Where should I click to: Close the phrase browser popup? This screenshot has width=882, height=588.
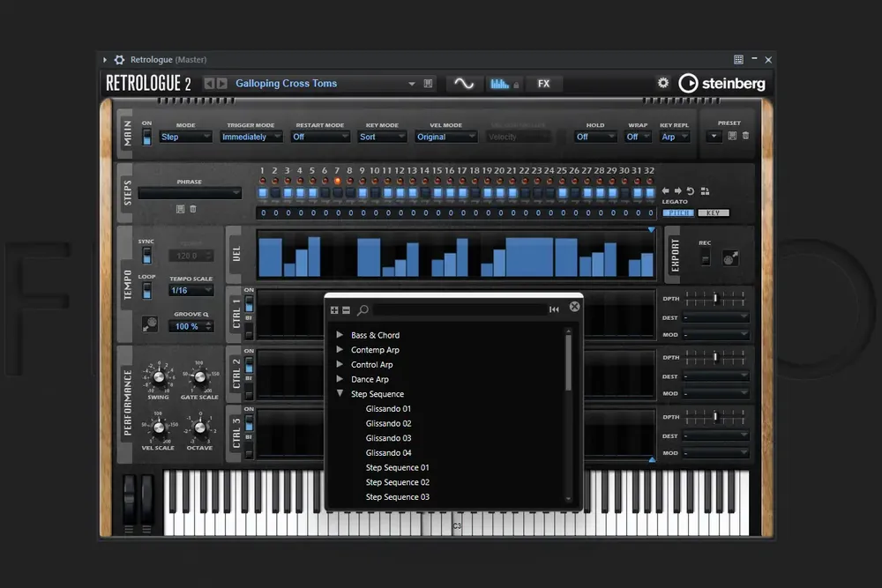(x=574, y=307)
